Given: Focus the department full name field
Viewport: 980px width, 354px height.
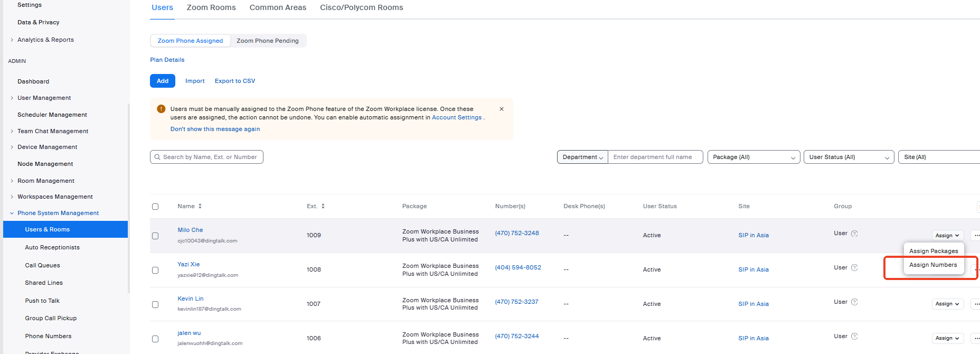Looking at the screenshot, I should (x=655, y=157).
